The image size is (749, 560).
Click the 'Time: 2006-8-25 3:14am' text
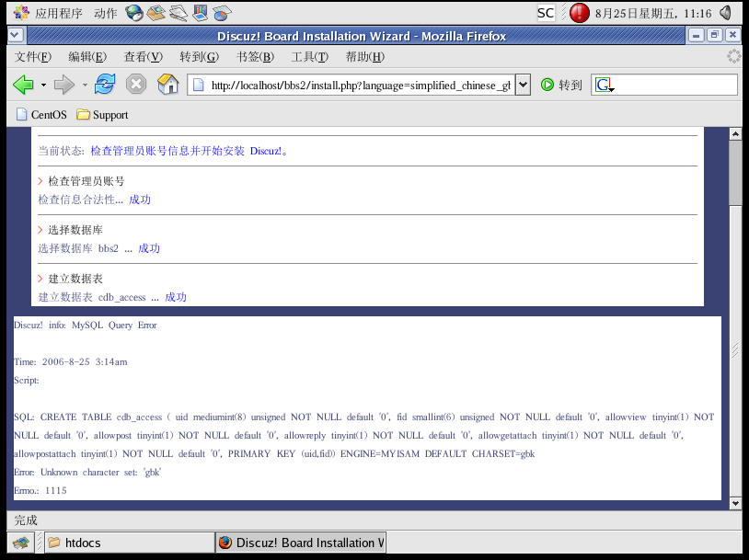tap(71, 362)
